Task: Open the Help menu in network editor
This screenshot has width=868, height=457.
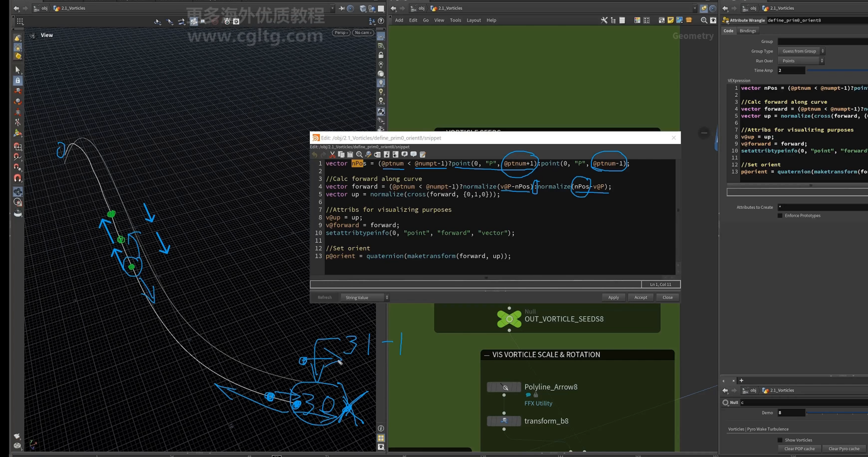Action: [x=491, y=20]
